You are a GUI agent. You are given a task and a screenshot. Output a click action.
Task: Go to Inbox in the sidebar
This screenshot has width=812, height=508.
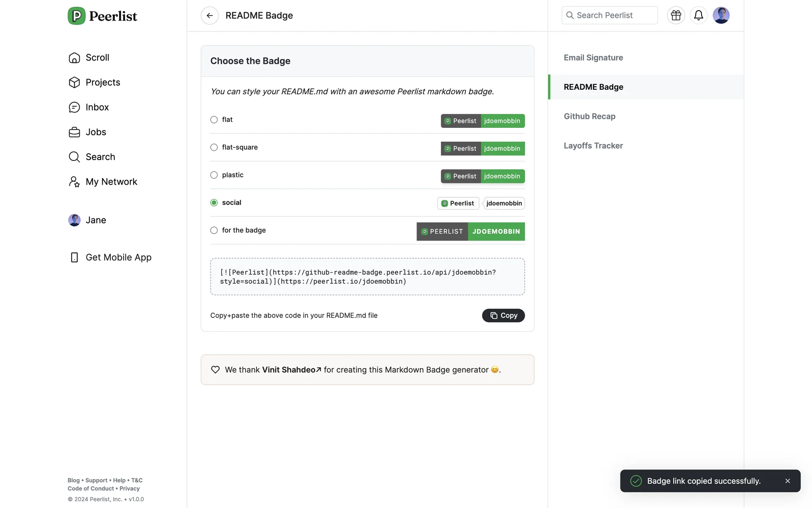tap(97, 107)
